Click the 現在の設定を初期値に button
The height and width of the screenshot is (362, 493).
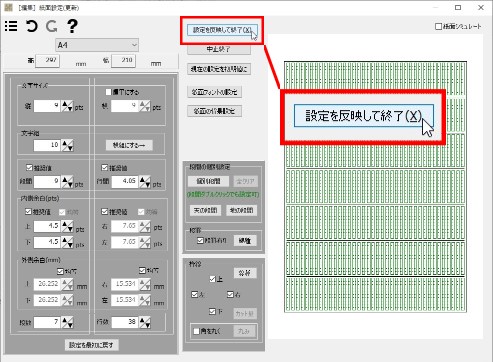pos(219,69)
